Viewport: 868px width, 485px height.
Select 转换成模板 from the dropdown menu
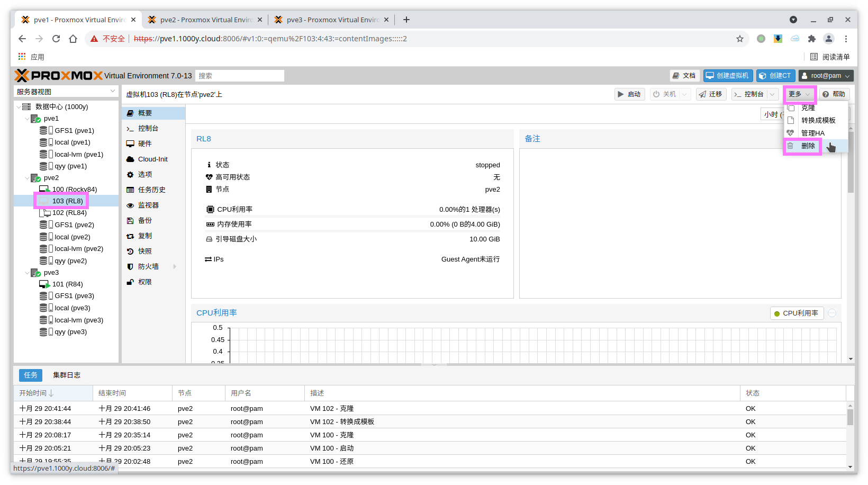(818, 121)
